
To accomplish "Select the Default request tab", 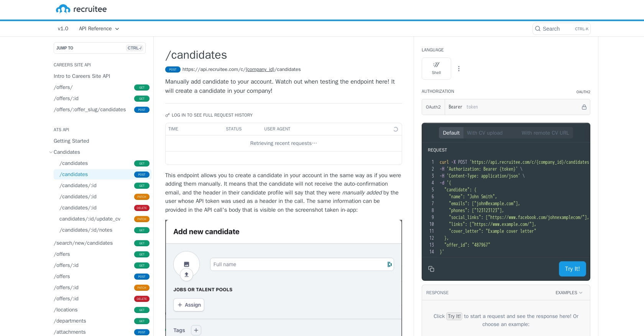I will pyautogui.click(x=451, y=133).
